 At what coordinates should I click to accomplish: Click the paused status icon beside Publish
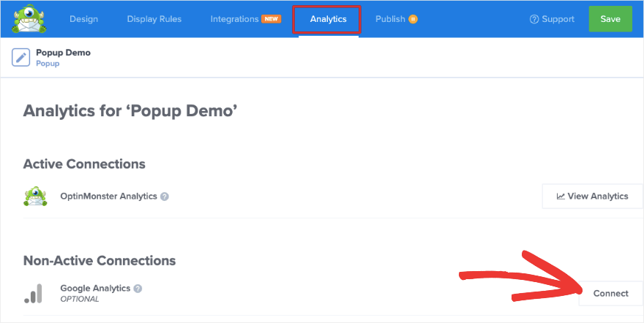pos(413,19)
